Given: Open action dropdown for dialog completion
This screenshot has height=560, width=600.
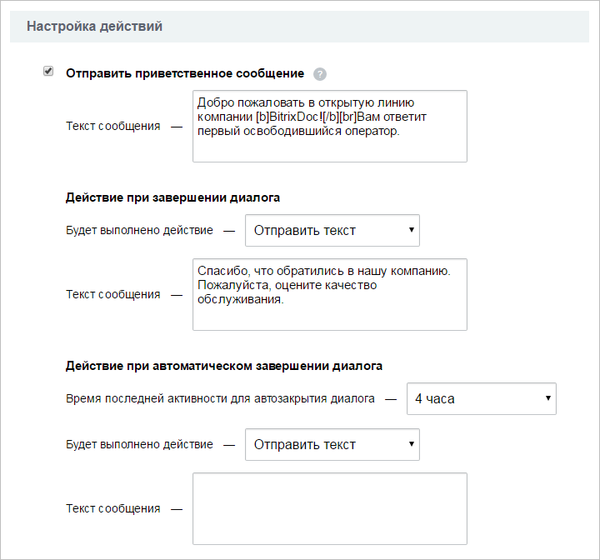Looking at the screenshot, I should (x=332, y=230).
